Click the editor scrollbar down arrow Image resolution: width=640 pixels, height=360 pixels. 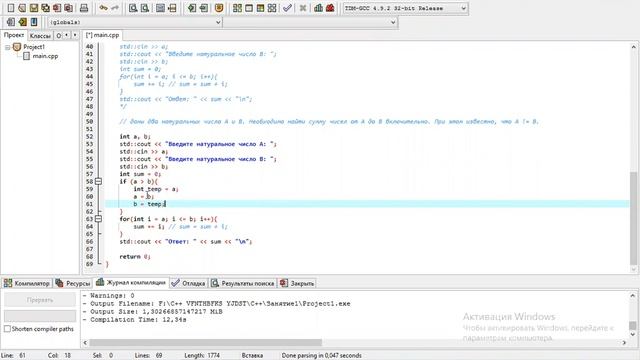tap(633, 269)
